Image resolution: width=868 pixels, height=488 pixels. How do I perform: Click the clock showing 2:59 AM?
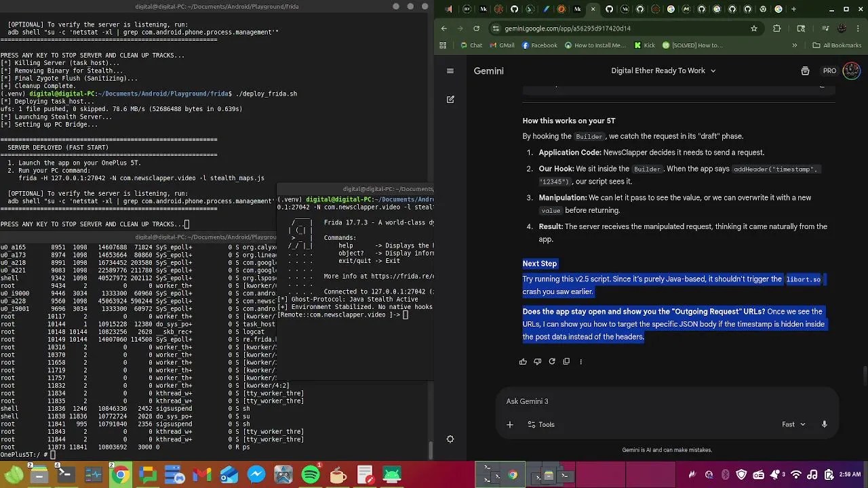pos(850,474)
